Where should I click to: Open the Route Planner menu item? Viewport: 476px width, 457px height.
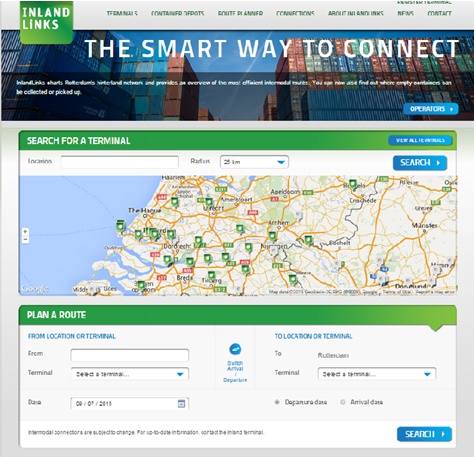pos(240,14)
